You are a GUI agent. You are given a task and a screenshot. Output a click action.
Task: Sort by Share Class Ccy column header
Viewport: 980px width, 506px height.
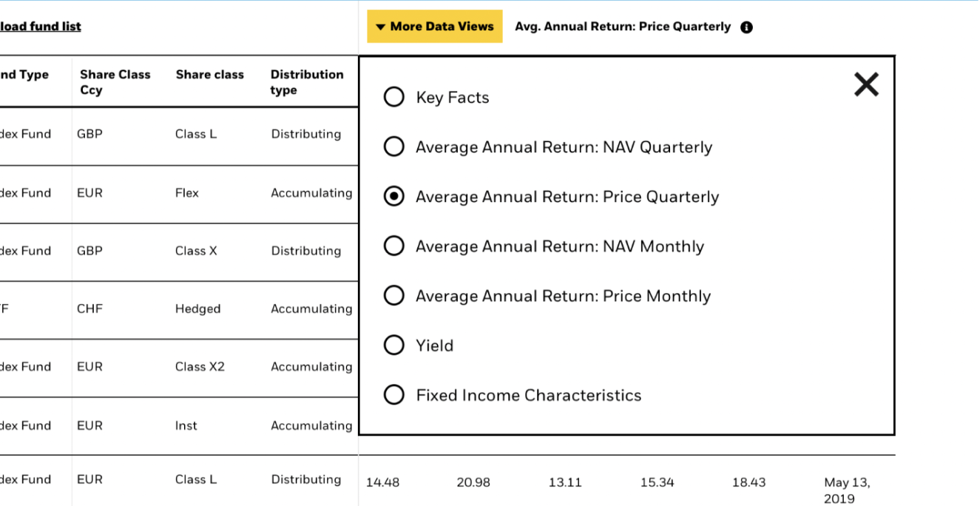pyautogui.click(x=115, y=82)
